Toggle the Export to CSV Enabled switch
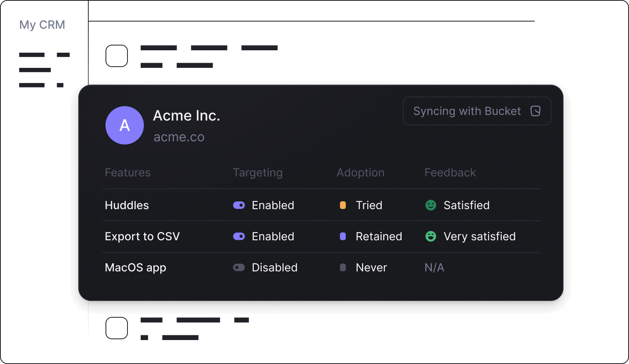 tap(239, 236)
